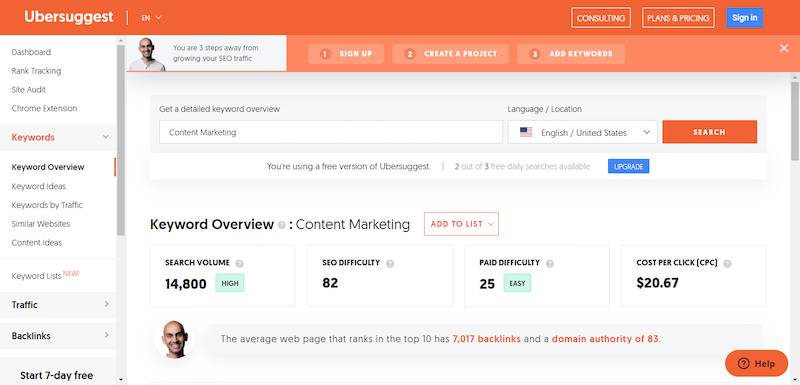Click step 3 Add Keywords
This screenshot has width=800, height=385.
click(571, 54)
